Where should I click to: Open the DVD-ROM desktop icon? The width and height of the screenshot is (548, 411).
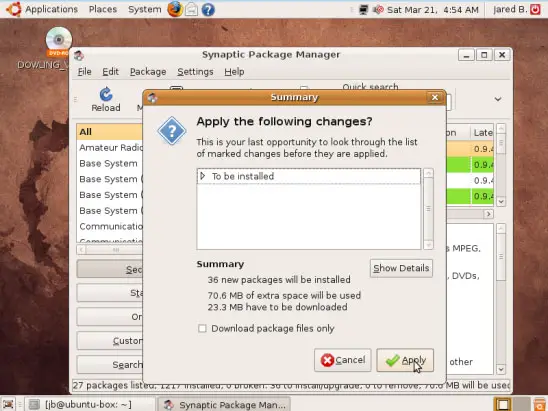[x=58, y=42]
